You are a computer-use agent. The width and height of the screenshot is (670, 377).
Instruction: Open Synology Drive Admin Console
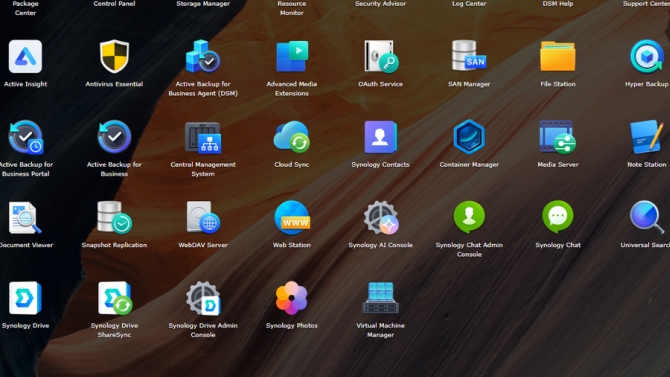tap(203, 298)
